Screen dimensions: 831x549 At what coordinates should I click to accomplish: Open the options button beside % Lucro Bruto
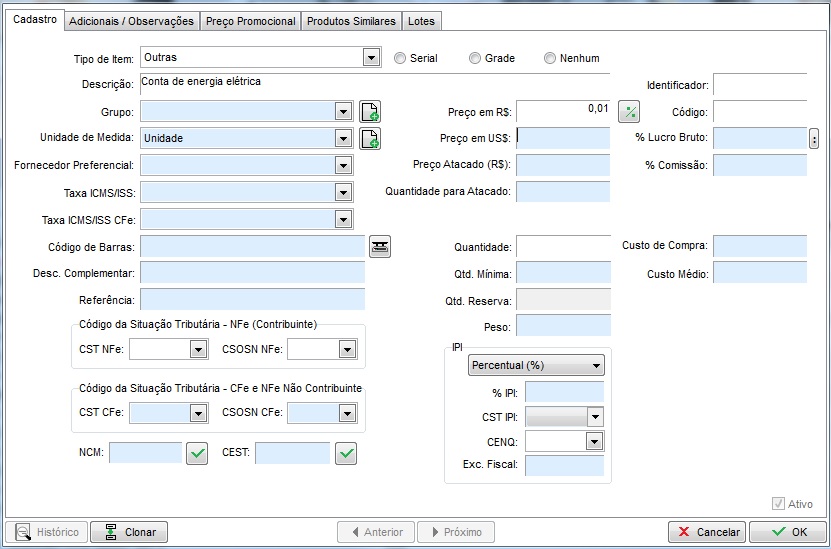[x=814, y=139]
